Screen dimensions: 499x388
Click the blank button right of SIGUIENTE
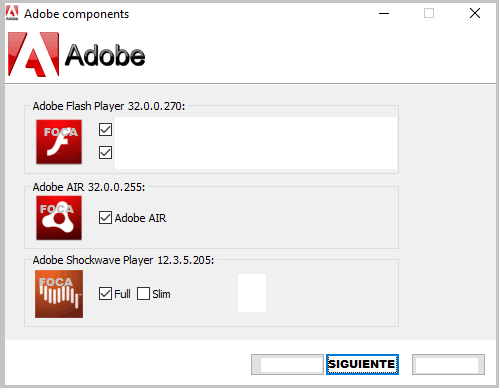coord(448,364)
